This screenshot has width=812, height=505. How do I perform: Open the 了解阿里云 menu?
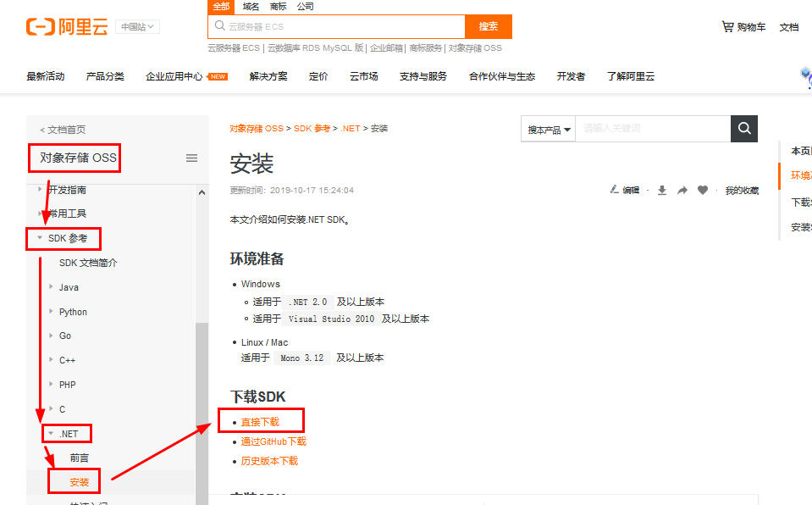pos(631,77)
